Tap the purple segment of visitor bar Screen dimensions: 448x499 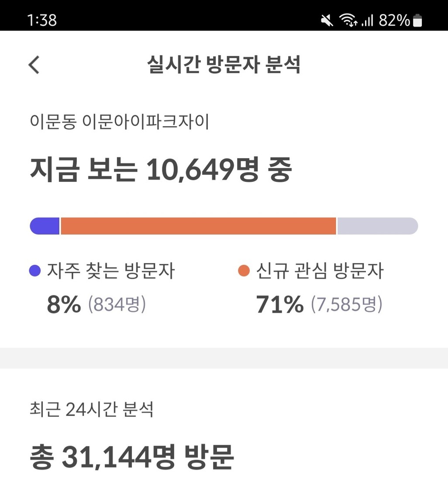point(45,226)
